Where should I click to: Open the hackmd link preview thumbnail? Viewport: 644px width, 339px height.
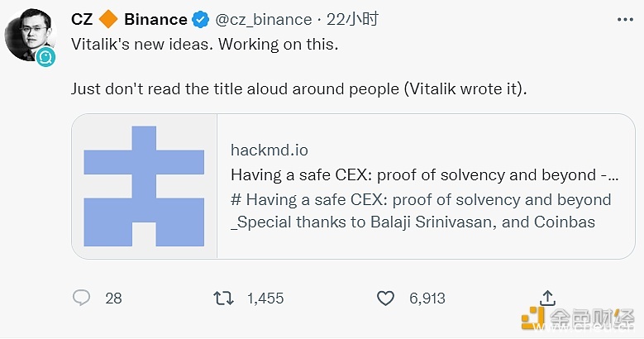pyautogui.click(x=144, y=186)
